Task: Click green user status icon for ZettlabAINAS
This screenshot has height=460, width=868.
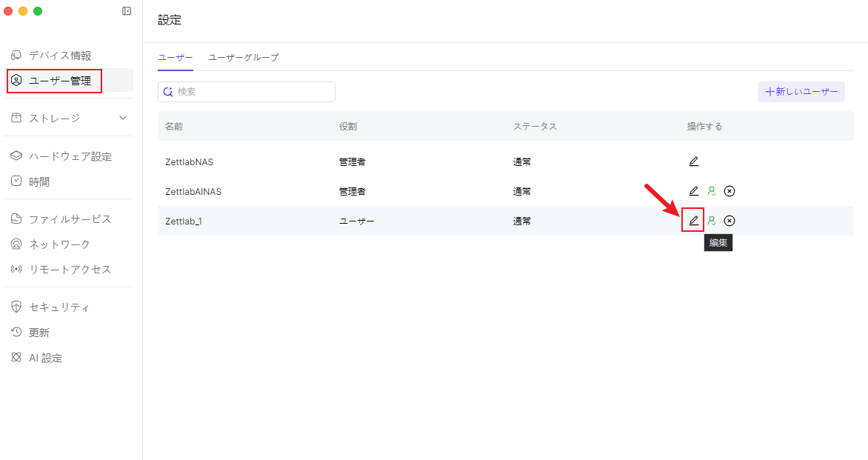Action: coord(712,191)
